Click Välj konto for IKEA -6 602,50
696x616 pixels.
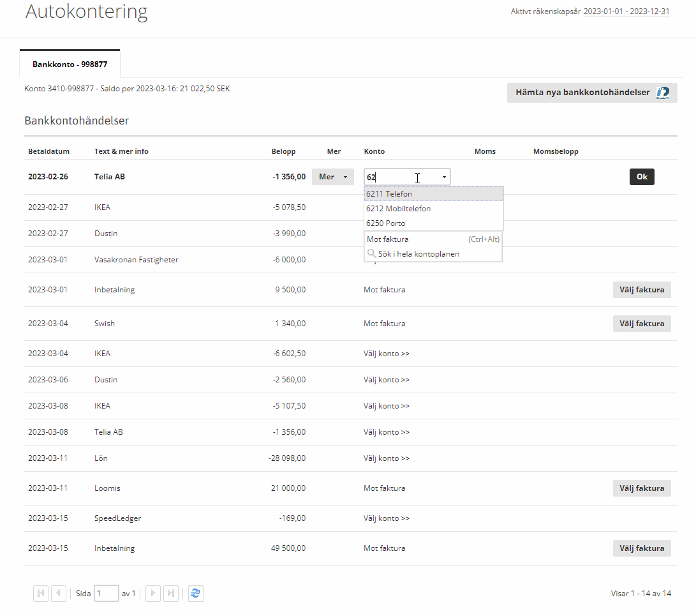click(x=387, y=354)
